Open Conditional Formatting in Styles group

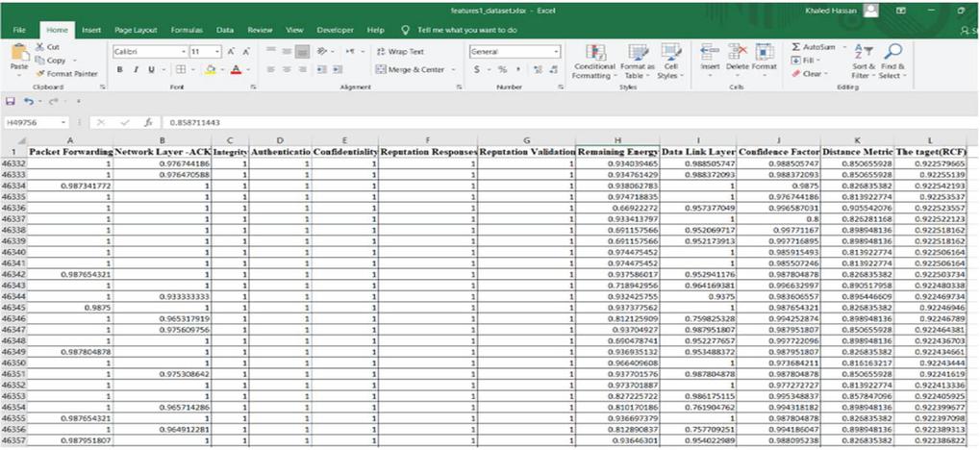pos(594,58)
